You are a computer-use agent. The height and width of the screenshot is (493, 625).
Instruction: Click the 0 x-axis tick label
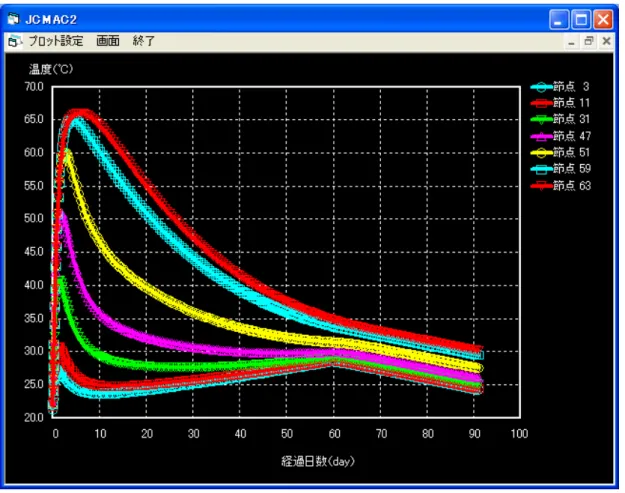click(x=55, y=434)
